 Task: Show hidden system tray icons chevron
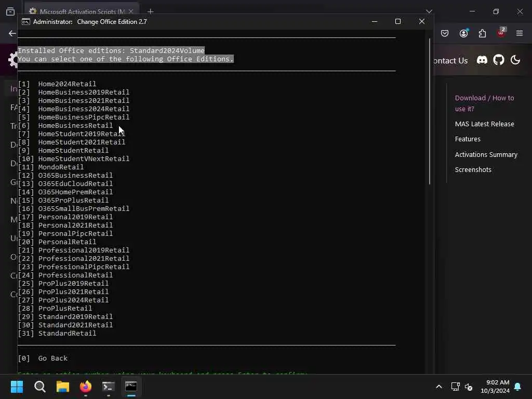438,387
